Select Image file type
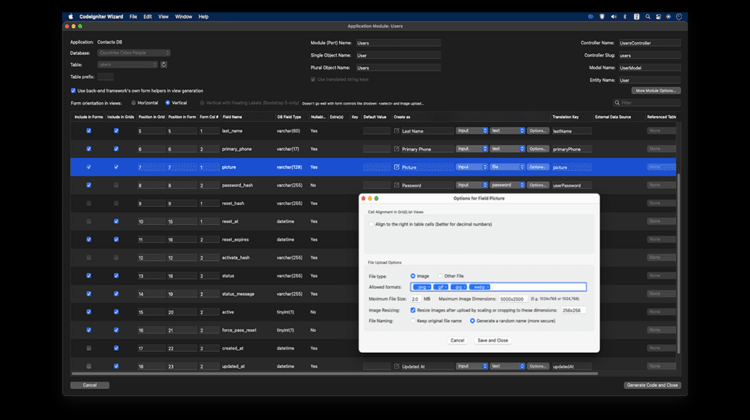Viewport: 750px width, 420px height. coord(413,276)
